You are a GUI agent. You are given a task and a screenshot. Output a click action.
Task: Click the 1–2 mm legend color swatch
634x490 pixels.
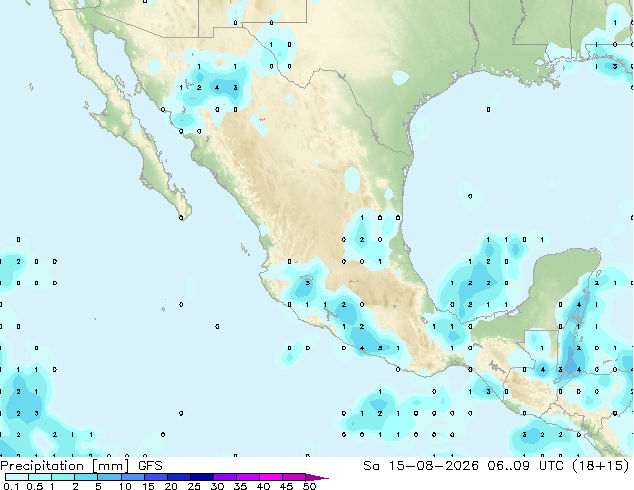(63, 477)
